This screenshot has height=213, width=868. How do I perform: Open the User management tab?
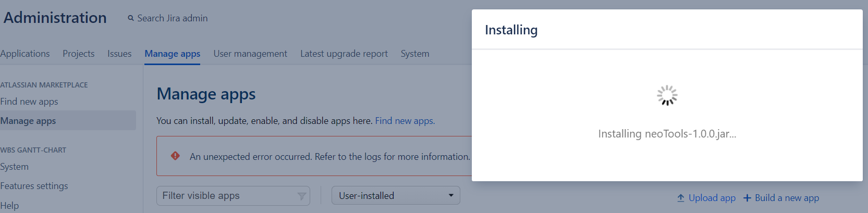point(250,54)
